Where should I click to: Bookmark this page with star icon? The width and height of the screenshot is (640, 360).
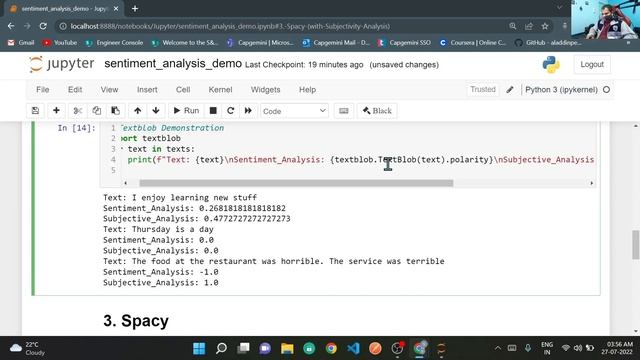tap(545, 26)
